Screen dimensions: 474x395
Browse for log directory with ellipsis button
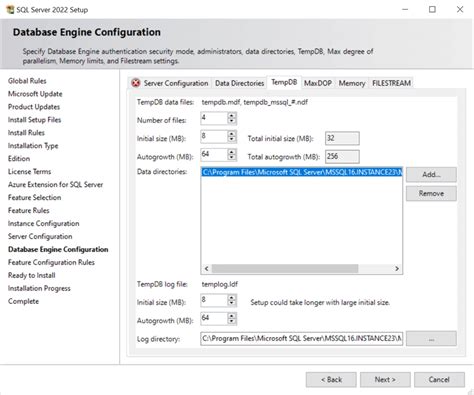[x=431, y=339]
